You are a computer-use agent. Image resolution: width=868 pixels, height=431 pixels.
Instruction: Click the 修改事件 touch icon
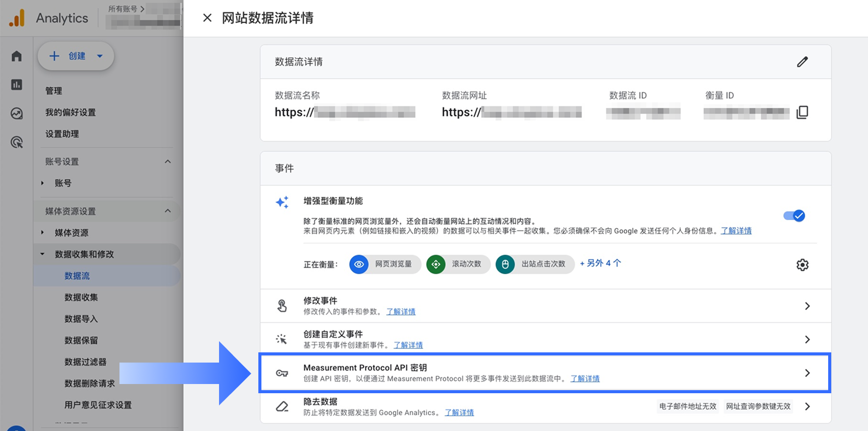[282, 306]
